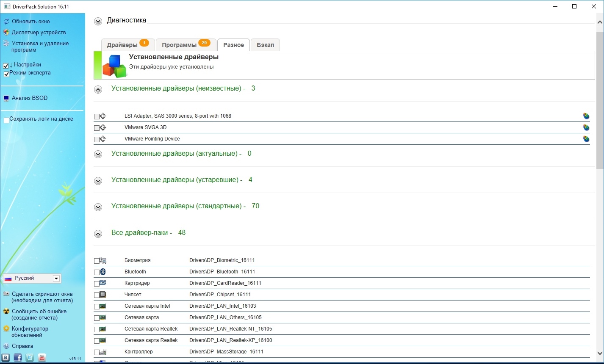Click the card reader driver pack icon
The image size is (604, 364).
pos(103,283)
